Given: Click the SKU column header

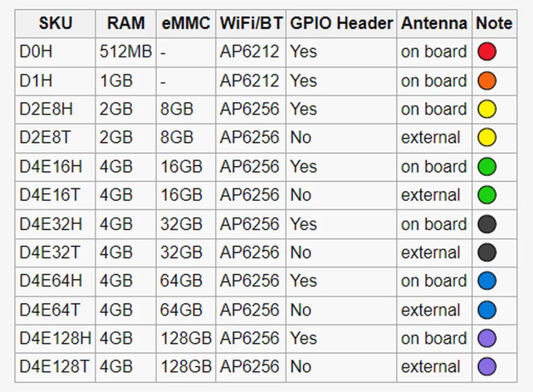Looking at the screenshot, I should pyautogui.click(x=55, y=23).
